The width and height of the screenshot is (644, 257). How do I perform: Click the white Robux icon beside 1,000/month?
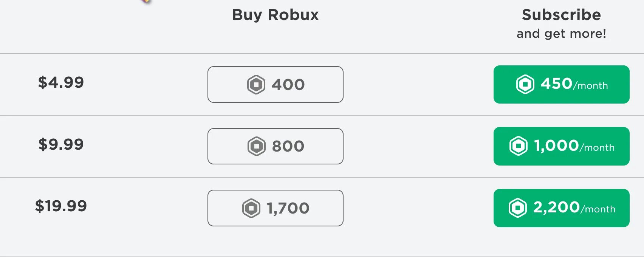pos(518,146)
